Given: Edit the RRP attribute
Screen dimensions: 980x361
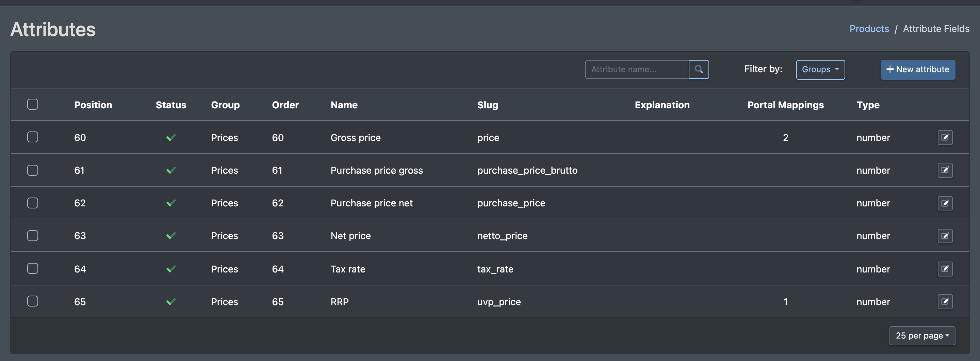Looking at the screenshot, I should [945, 302].
